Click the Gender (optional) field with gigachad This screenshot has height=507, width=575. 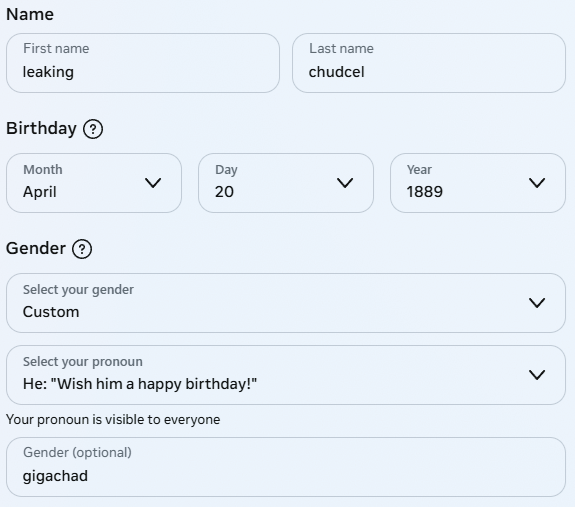click(x=286, y=467)
